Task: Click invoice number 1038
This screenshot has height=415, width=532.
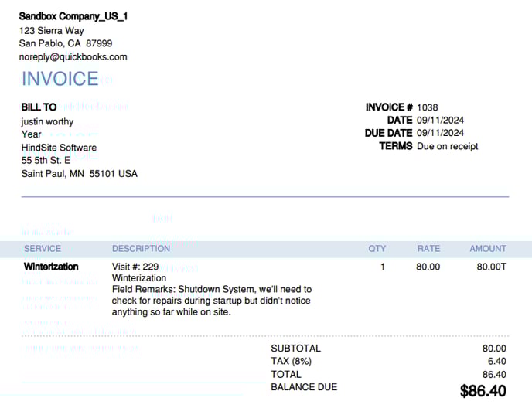Action: tap(427, 107)
